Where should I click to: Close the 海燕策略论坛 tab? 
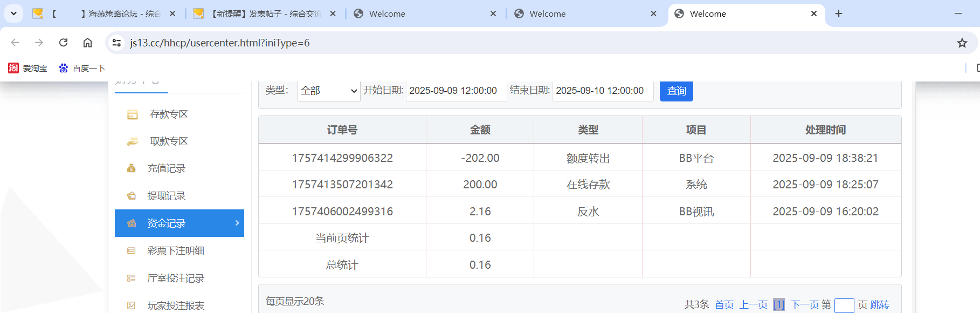(172, 14)
